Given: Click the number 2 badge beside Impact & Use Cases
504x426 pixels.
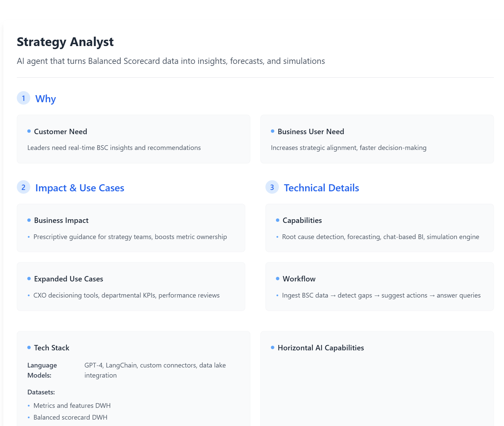Looking at the screenshot, I should click(24, 187).
